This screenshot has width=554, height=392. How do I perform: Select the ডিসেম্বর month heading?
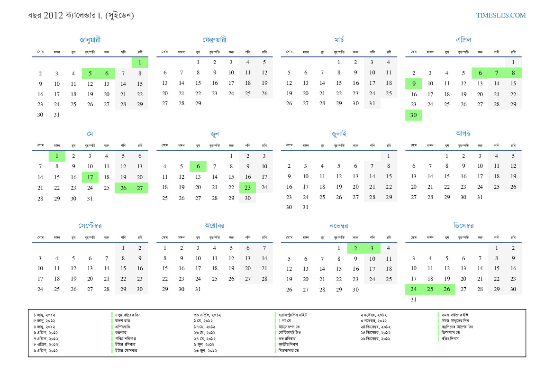[463, 226]
